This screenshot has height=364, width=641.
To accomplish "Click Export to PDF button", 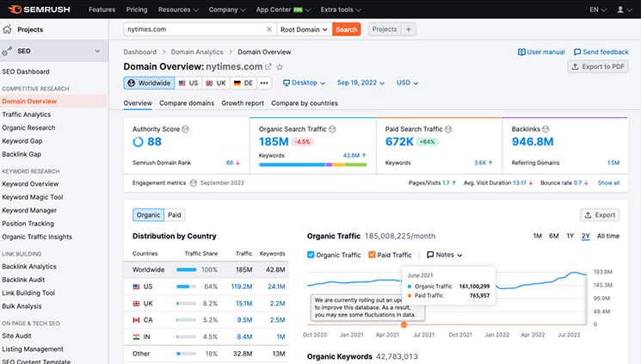I will pyautogui.click(x=598, y=66).
